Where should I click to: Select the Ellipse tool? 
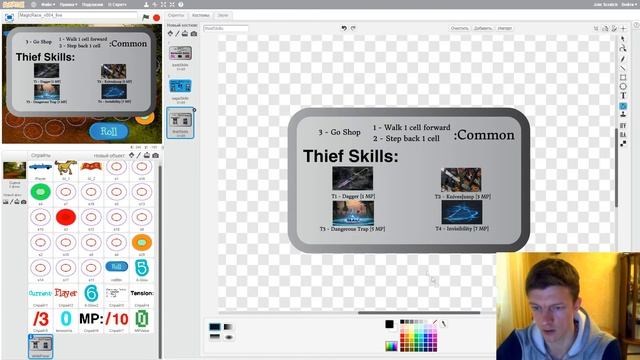623,86
